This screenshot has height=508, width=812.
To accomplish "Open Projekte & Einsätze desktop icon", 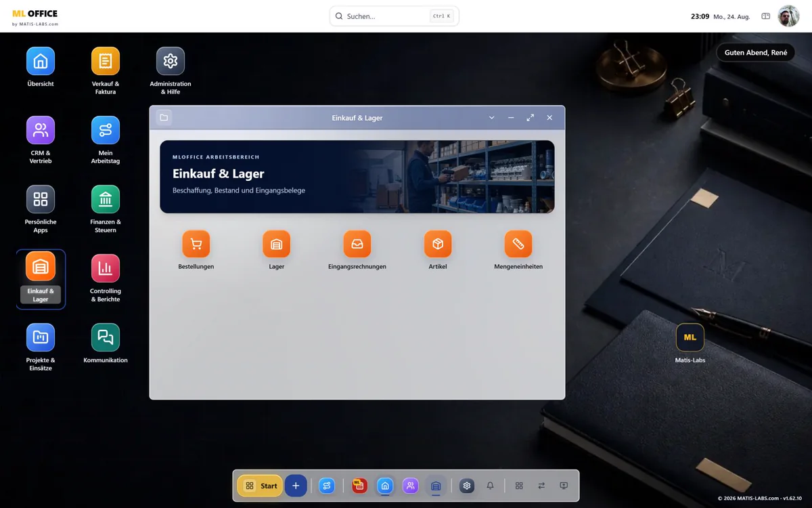I will pyautogui.click(x=41, y=347).
